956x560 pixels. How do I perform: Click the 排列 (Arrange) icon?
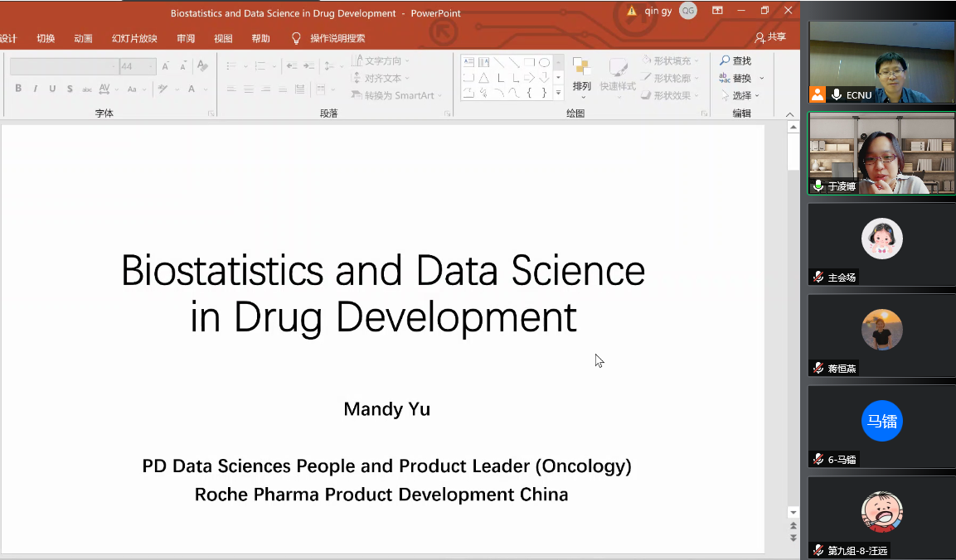pyautogui.click(x=582, y=75)
